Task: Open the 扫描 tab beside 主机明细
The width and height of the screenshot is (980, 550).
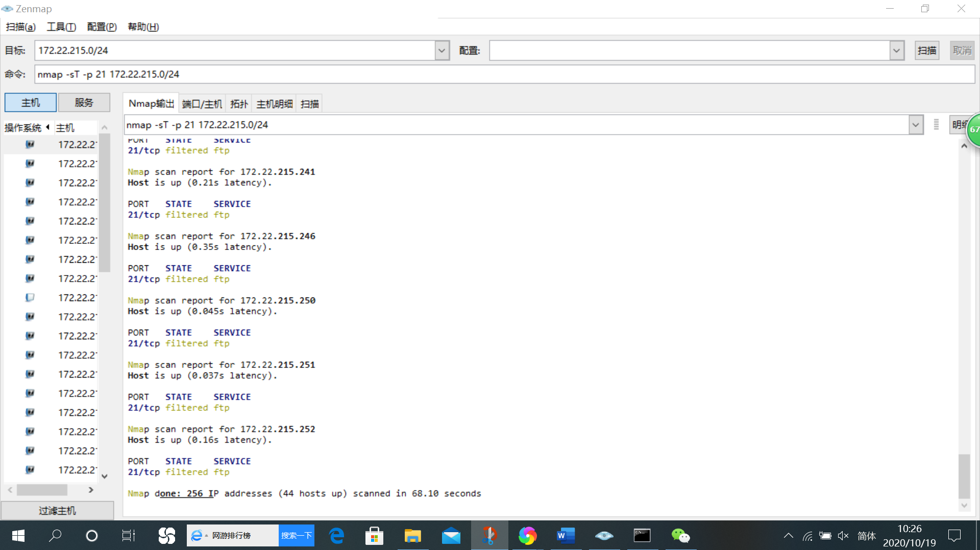Action: 310,104
